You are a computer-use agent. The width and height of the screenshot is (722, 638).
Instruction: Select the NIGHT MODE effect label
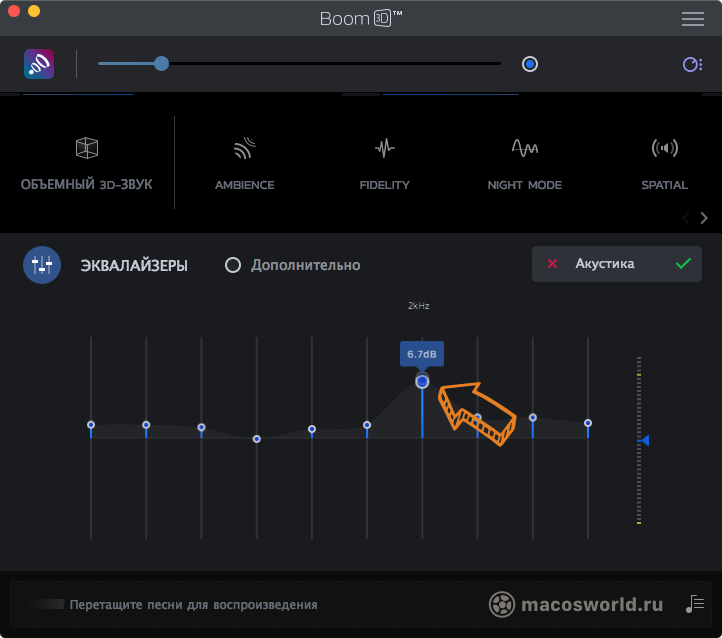pyautogui.click(x=524, y=185)
